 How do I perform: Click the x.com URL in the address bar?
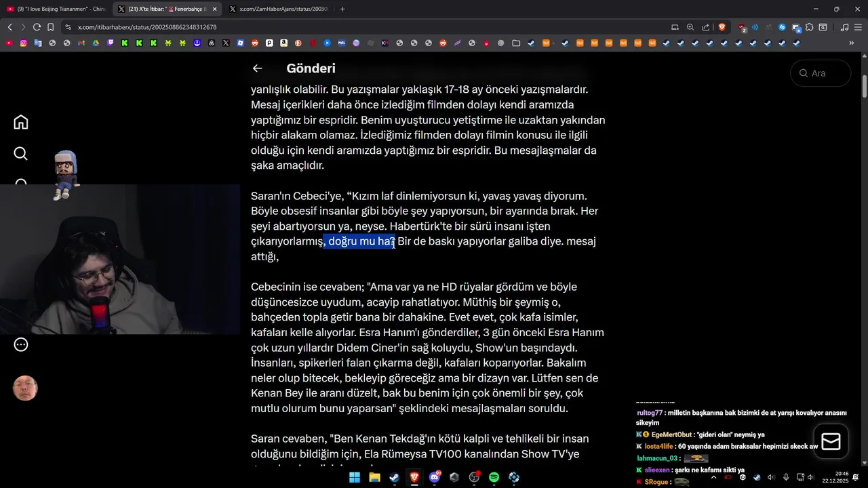(x=147, y=27)
